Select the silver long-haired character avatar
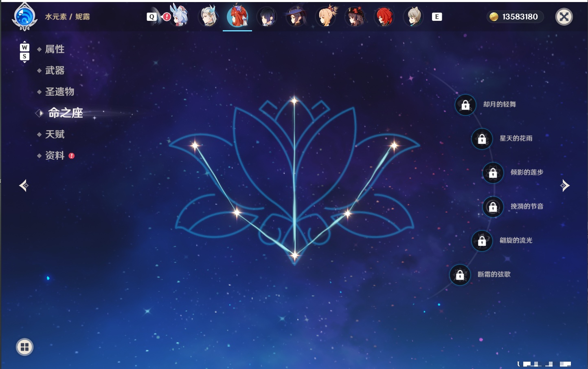Viewport: 588px width, 369px height. tap(208, 16)
